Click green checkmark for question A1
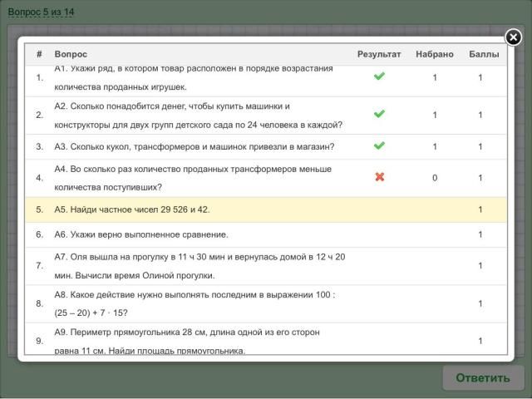Viewport: 532px width, 399px height. tap(379, 76)
